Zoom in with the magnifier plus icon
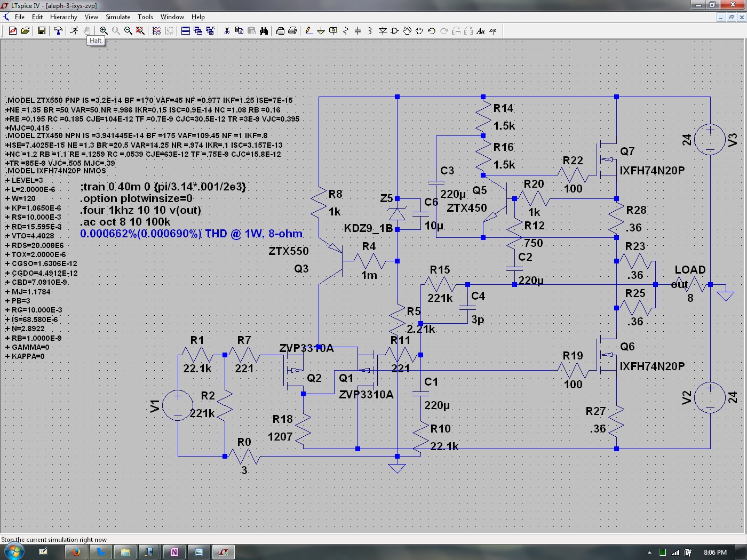747x560 pixels. (104, 31)
